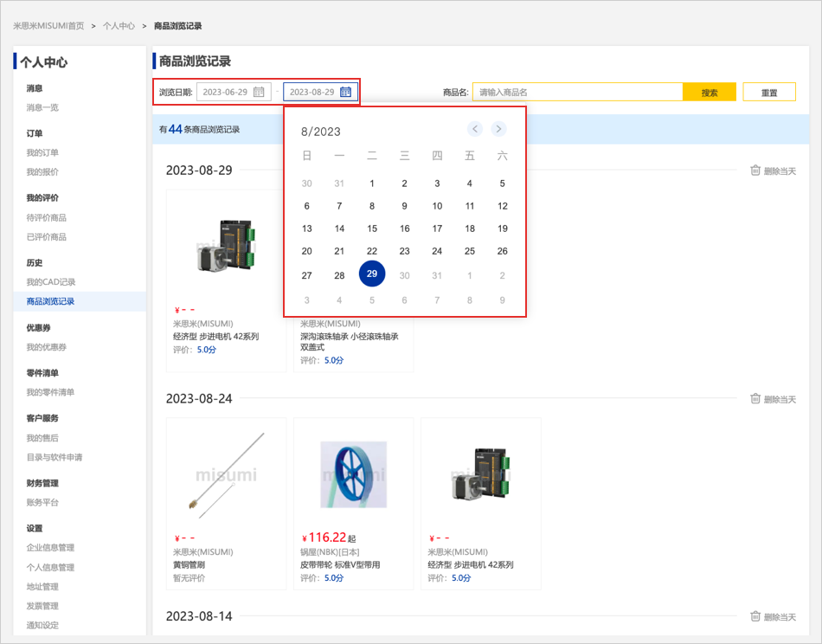Screen dimensions: 822x644
Task: Click the start date calendar icon
Action: [x=259, y=92]
